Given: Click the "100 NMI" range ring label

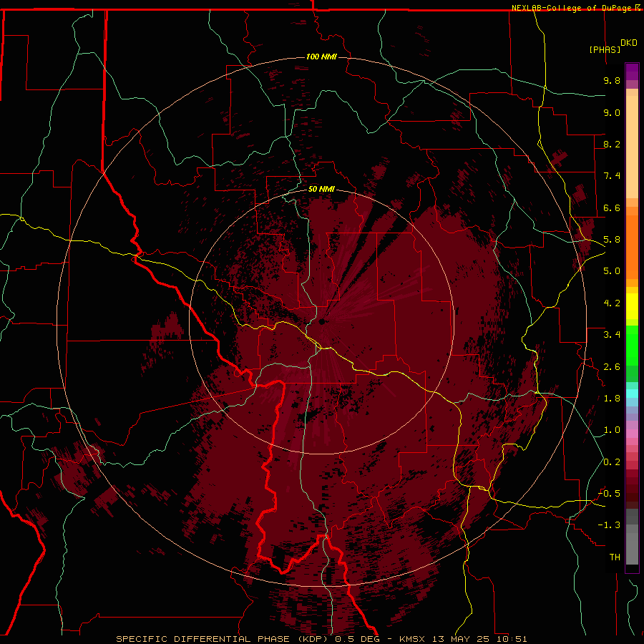Looking at the screenshot, I should tap(321, 57).
